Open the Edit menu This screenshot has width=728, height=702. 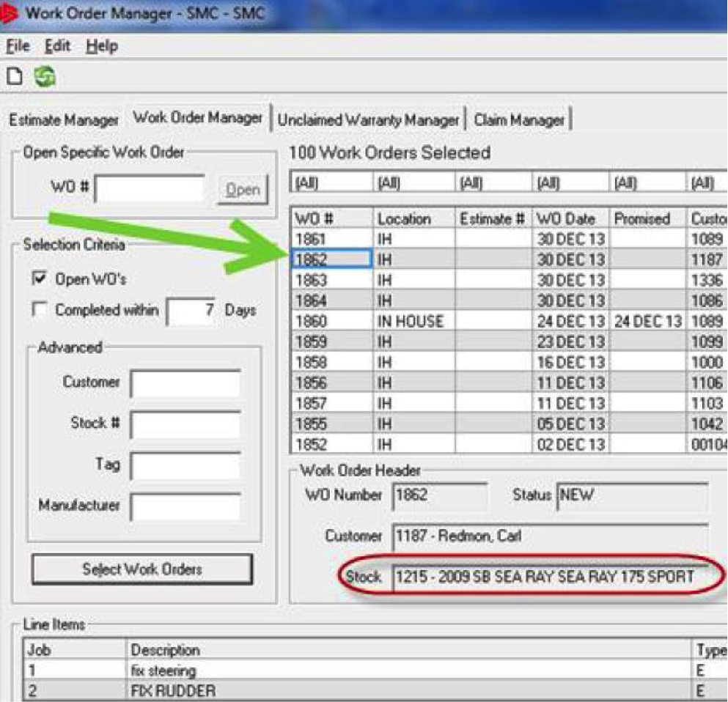[x=57, y=46]
